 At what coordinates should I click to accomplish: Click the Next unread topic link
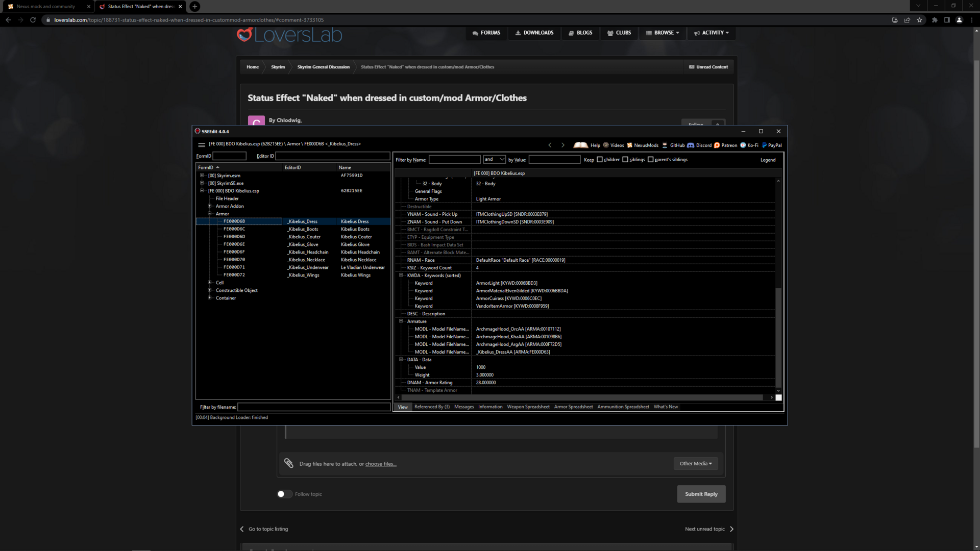pyautogui.click(x=709, y=529)
